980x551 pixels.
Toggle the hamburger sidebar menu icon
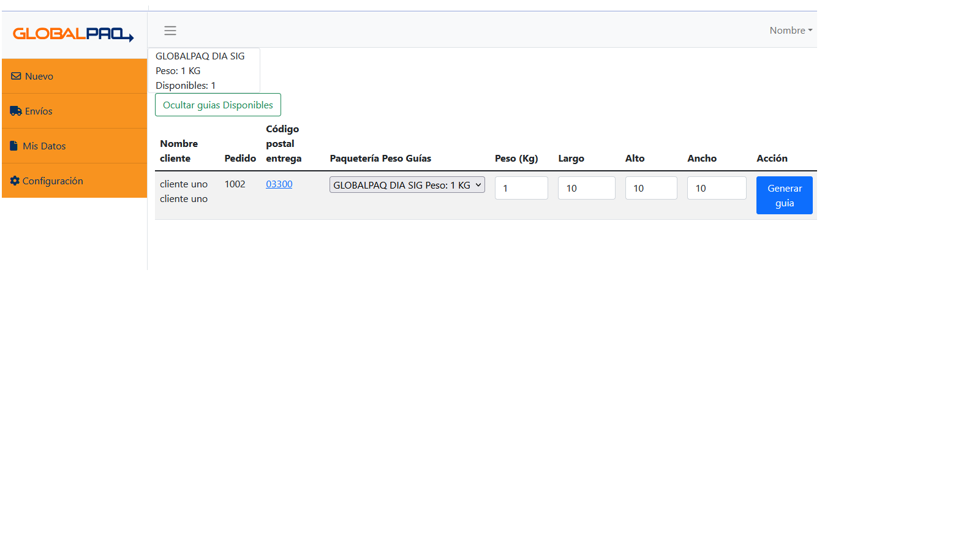click(170, 31)
